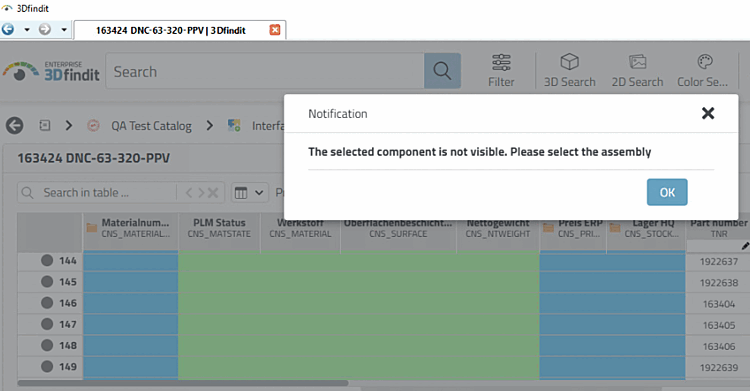
Task: Open the forward history dropdown arrow
Action: point(64,30)
